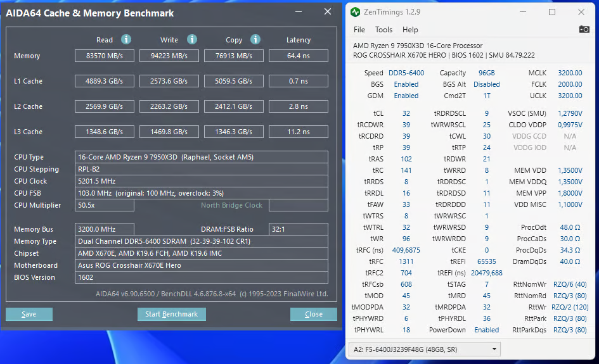The height and width of the screenshot is (364, 599).
Task: Click the tPHYRDL value 36
Action: point(486,318)
